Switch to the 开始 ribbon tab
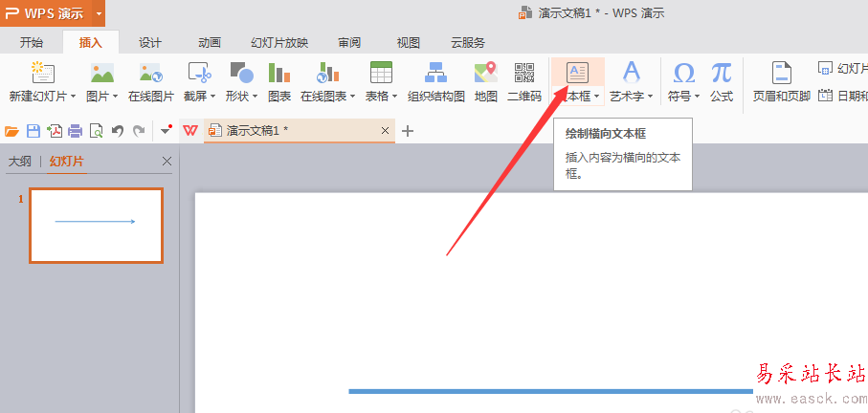Viewport: 868px width, 413px height. click(31, 43)
